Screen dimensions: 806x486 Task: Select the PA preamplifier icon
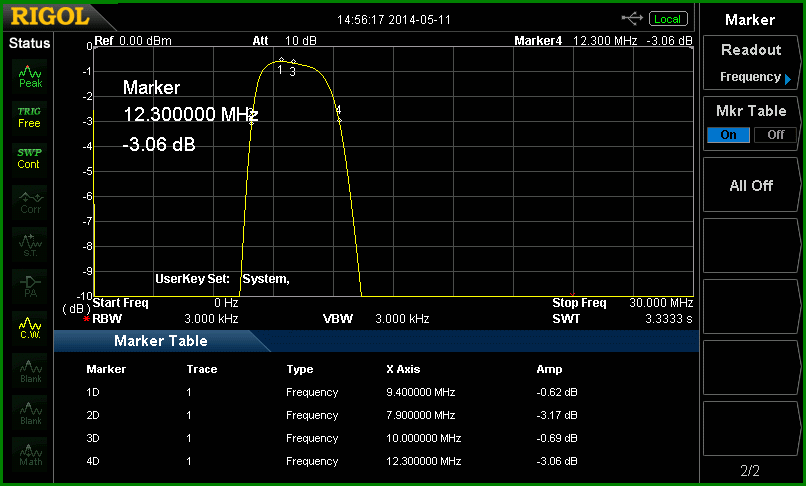(x=29, y=286)
